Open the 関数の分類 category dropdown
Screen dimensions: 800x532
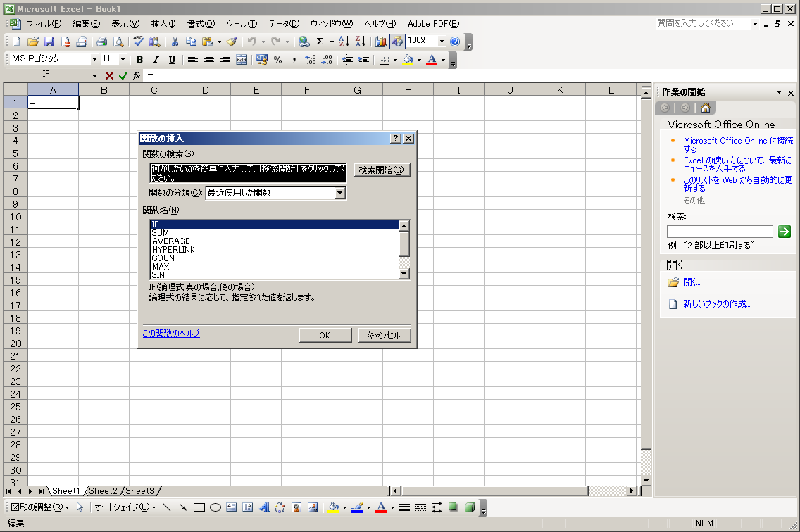tap(340, 193)
